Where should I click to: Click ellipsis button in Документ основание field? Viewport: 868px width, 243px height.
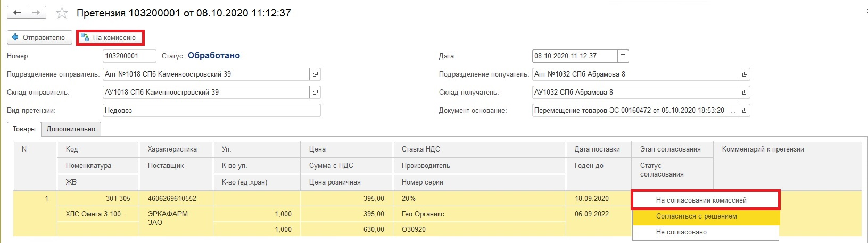click(733, 111)
